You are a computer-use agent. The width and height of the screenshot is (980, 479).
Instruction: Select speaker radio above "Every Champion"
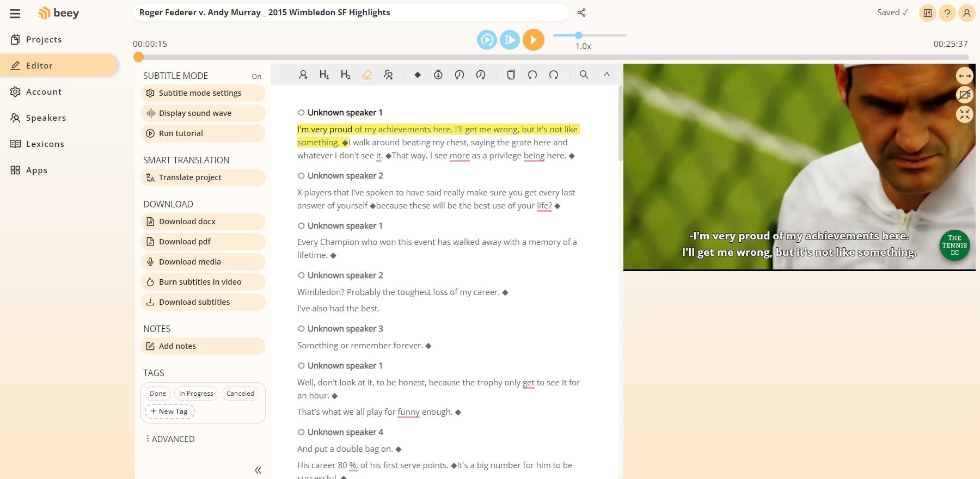tap(301, 226)
